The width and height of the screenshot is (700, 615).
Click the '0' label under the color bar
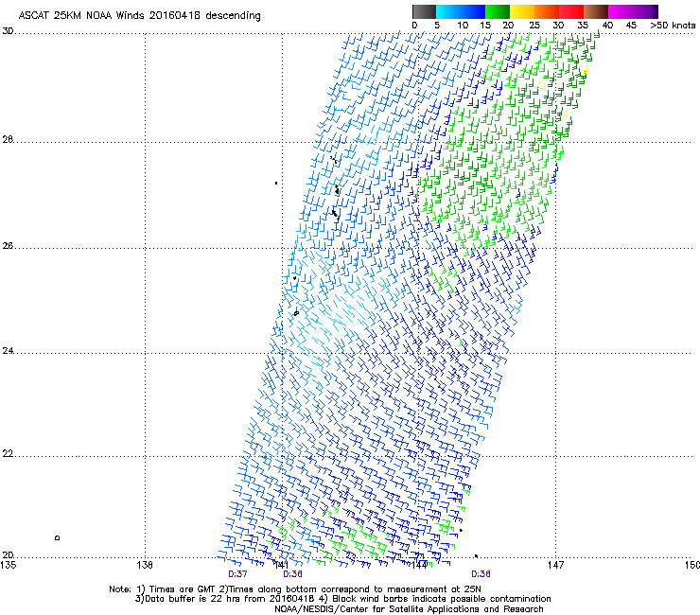[414, 26]
